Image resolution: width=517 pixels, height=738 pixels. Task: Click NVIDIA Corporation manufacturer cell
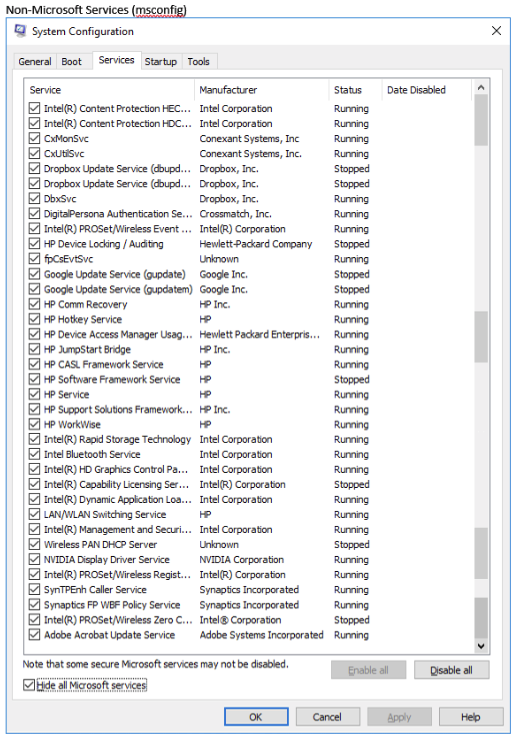pyautogui.click(x=242, y=560)
